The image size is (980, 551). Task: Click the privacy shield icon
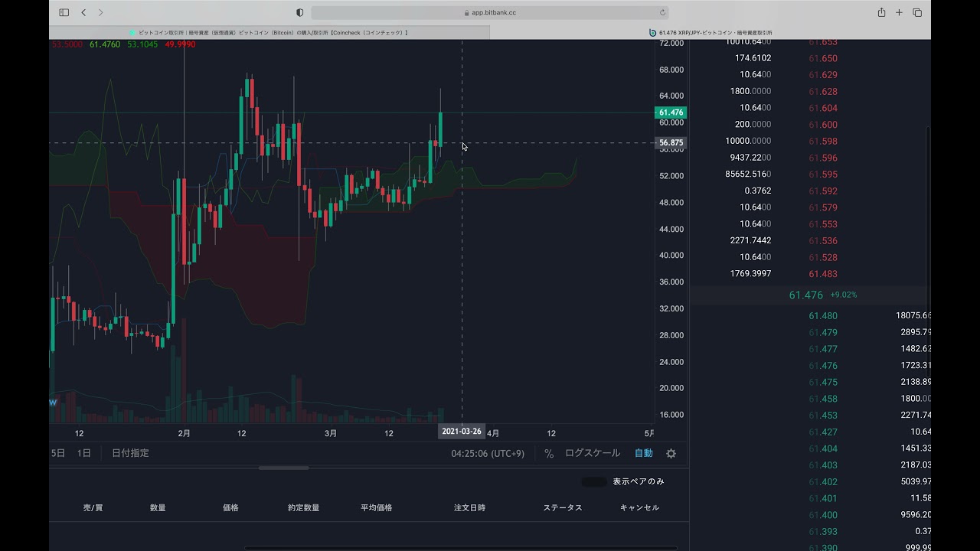(299, 12)
